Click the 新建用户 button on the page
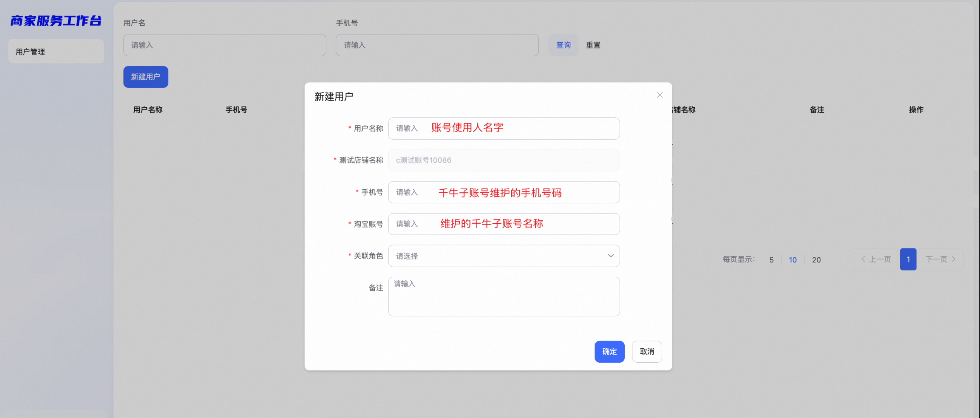 [146, 77]
